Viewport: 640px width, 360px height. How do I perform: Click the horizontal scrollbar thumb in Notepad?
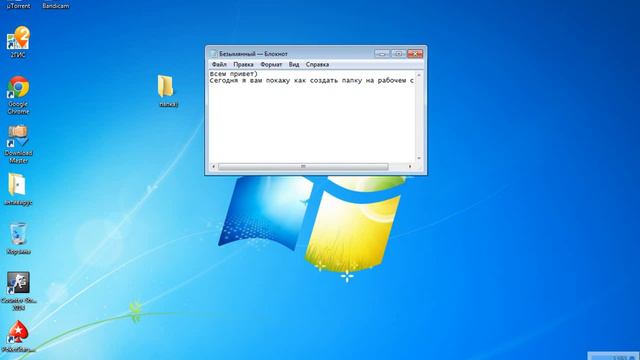(x=303, y=167)
